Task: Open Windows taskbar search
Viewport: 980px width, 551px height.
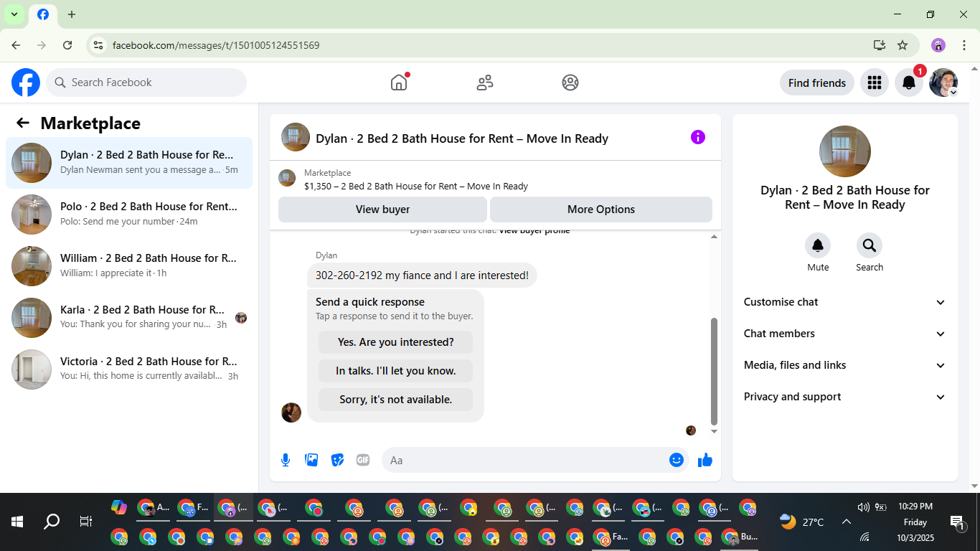Action: click(52, 522)
